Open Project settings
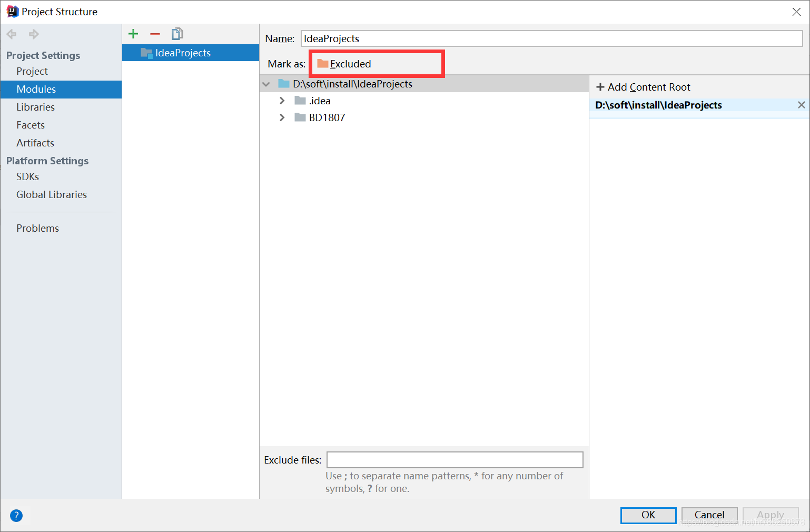Viewport: 810px width, 532px height. click(x=32, y=71)
